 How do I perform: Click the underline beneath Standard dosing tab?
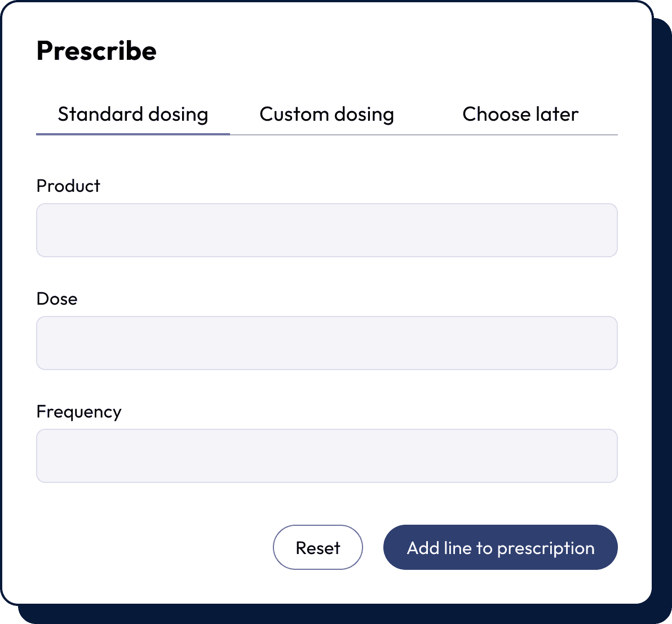[x=133, y=134]
